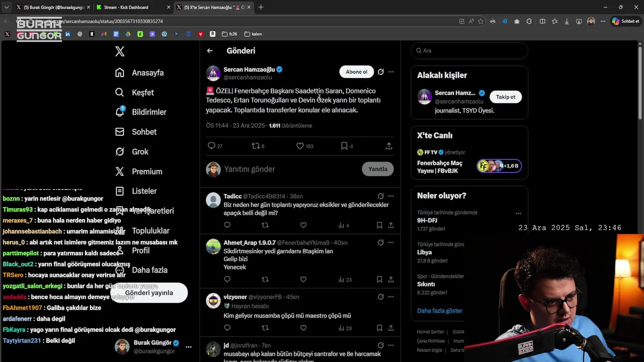Image resolution: width=644 pixels, height=362 pixels.
Task: Click the back arrow next to Gönderi
Action: click(210, 51)
